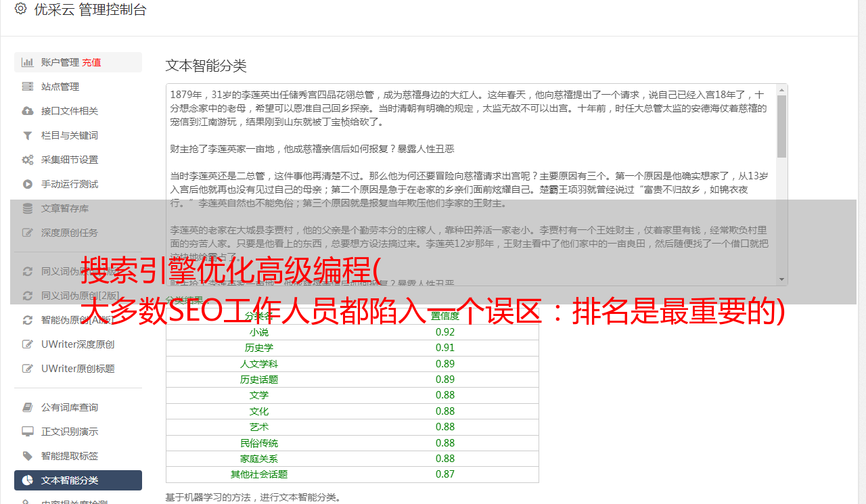Open UWriter深度原创 page
The width and height of the screenshot is (866, 504).
pos(78,344)
